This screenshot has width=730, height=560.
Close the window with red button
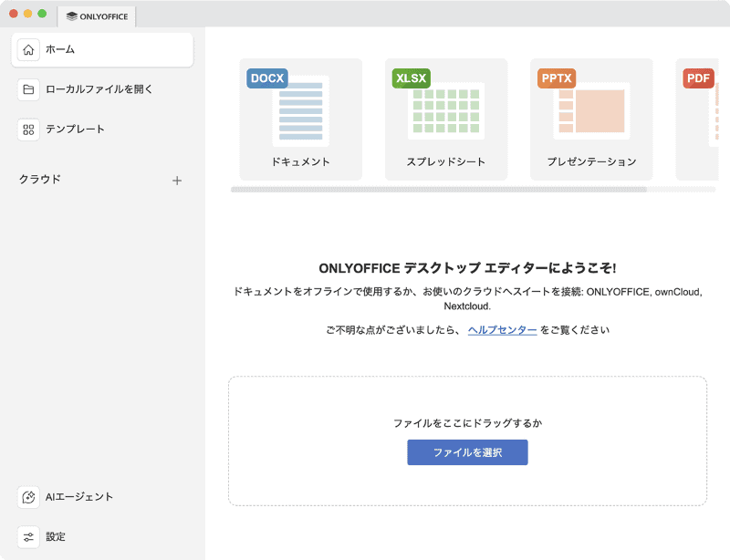pyautogui.click(x=14, y=14)
